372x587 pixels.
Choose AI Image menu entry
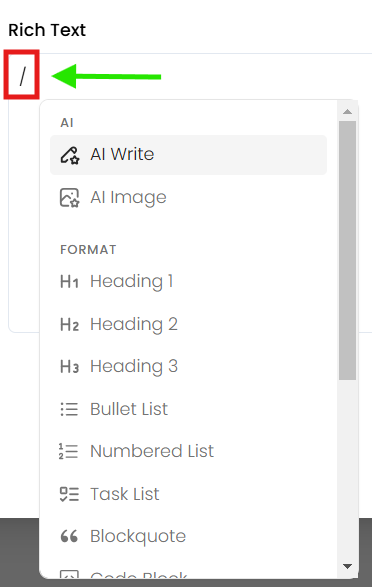coord(188,197)
